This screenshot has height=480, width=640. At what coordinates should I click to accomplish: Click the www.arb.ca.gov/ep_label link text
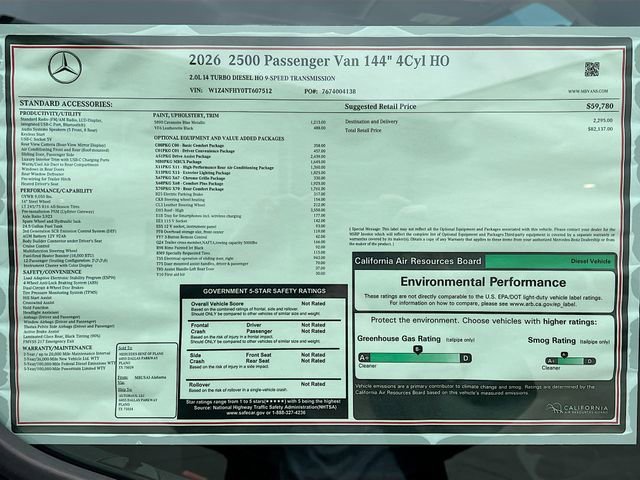point(542,304)
